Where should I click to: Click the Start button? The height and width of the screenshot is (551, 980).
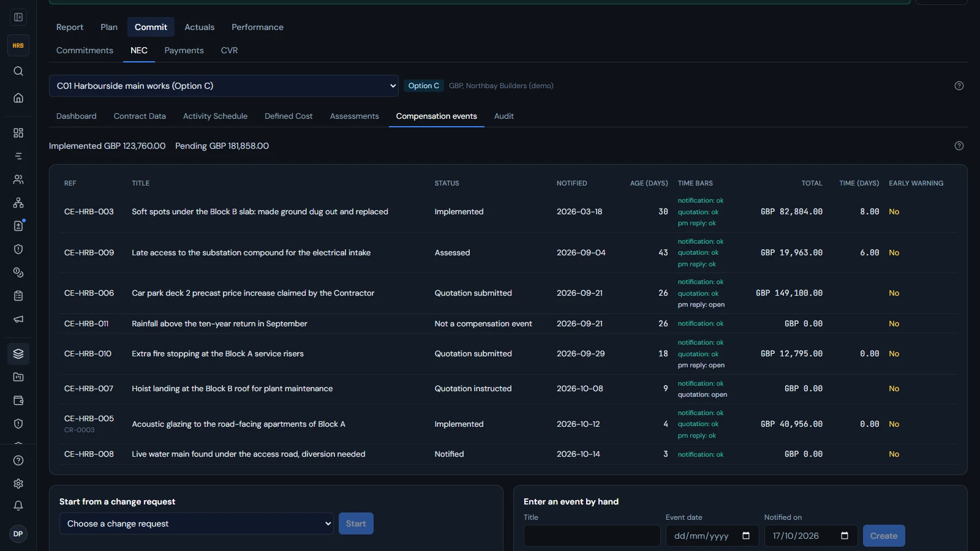[356, 523]
